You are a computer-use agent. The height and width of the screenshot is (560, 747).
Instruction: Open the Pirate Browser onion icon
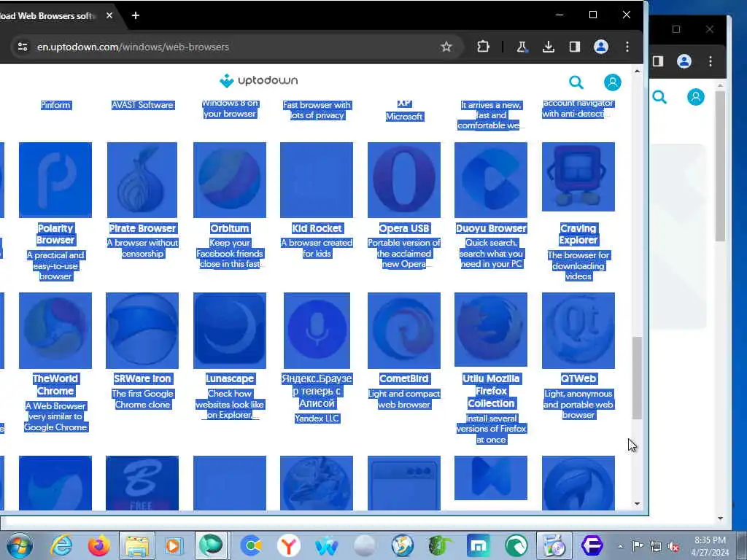coord(142,179)
